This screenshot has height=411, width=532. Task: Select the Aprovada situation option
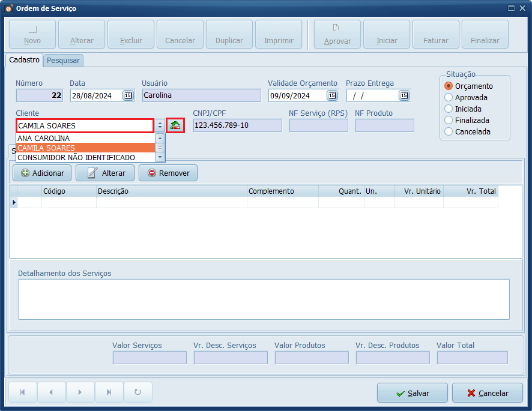coord(449,97)
